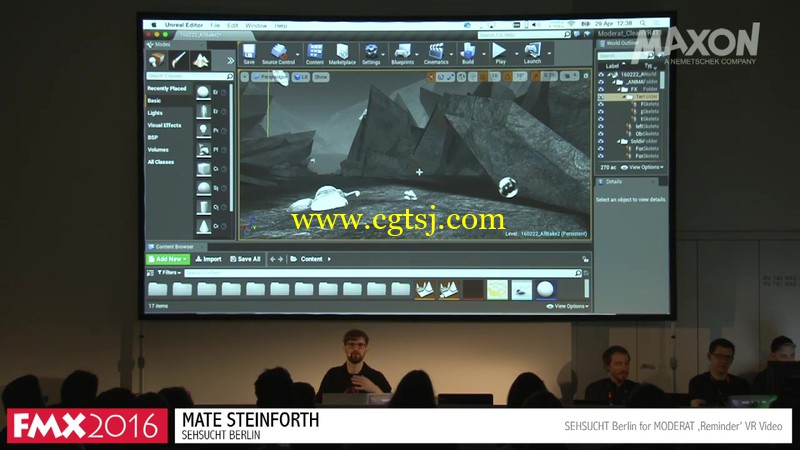The width and height of the screenshot is (800, 450).
Task: Click the Search For Help field
Action: click(524, 35)
